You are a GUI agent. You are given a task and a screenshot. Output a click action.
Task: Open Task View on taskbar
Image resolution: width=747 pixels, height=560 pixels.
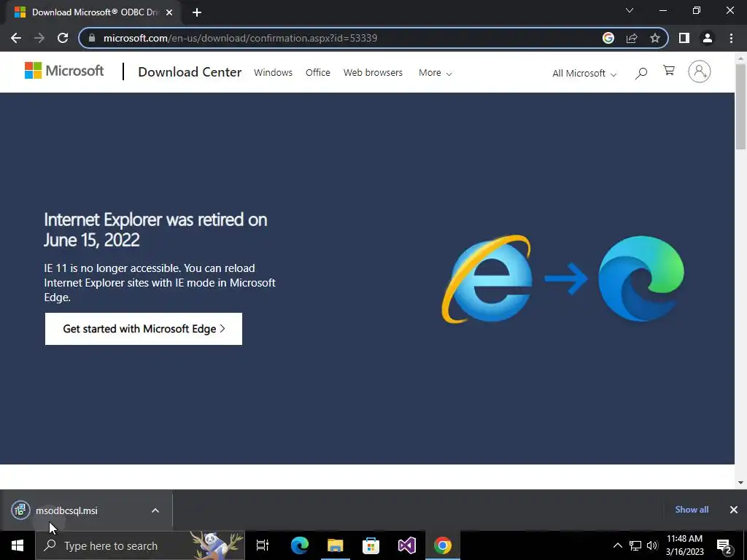[x=263, y=545]
